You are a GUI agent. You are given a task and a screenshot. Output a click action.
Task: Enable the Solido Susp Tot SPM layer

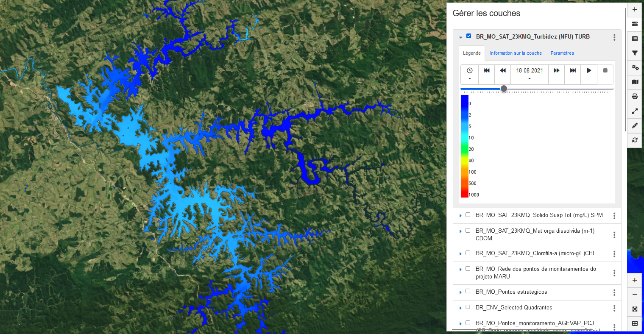pyautogui.click(x=468, y=215)
